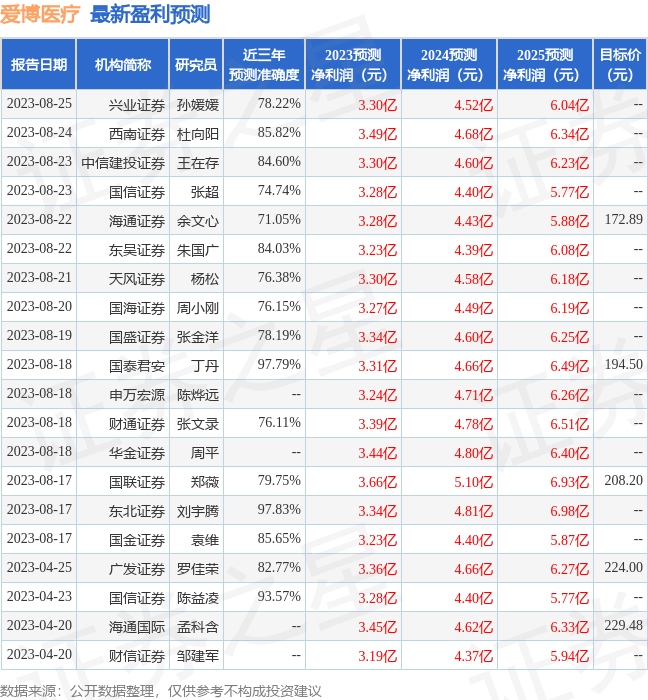The height and width of the screenshot is (700, 648).
Task: Click 2023 forecast 3.19亿
Action: (378, 657)
